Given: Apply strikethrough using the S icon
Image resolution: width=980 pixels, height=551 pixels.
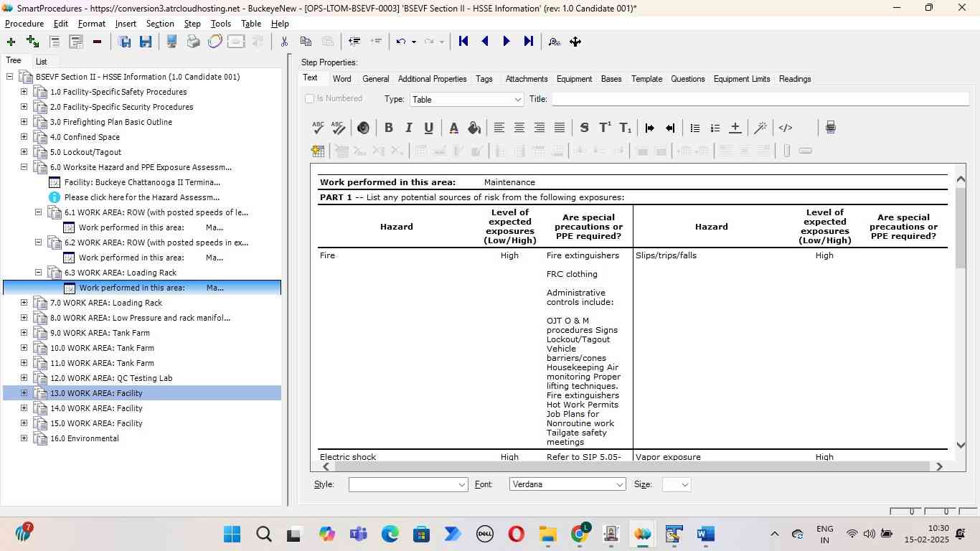Looking at the screenshot, I should [584, 128].
